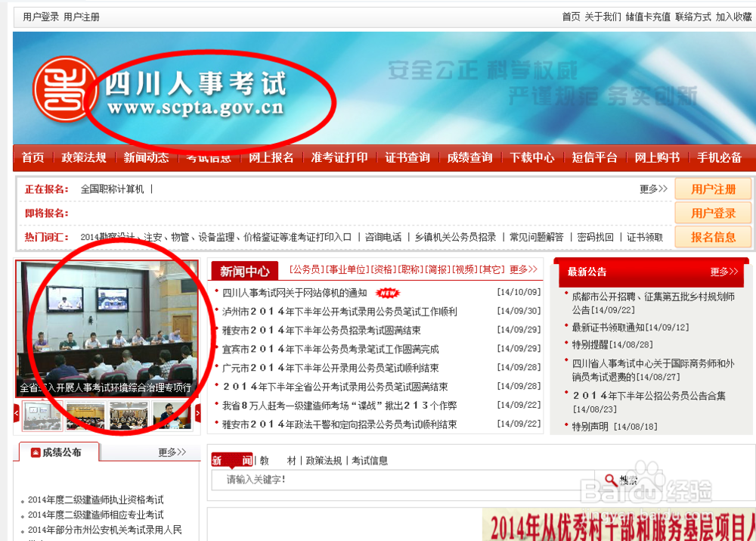Screen dimensions: 756x541
Task: Click the top-right 首页 link
Action: click(x=572, y=17)
